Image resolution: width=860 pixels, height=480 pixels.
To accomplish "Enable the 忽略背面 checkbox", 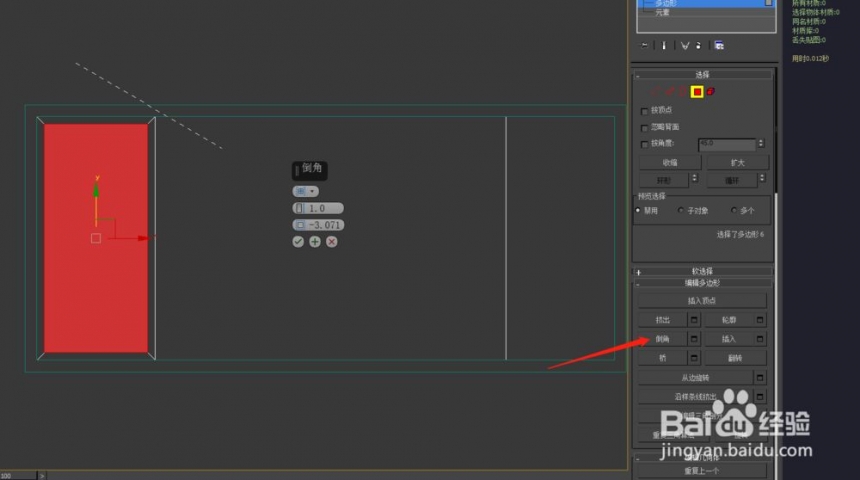I will (644, 128).
